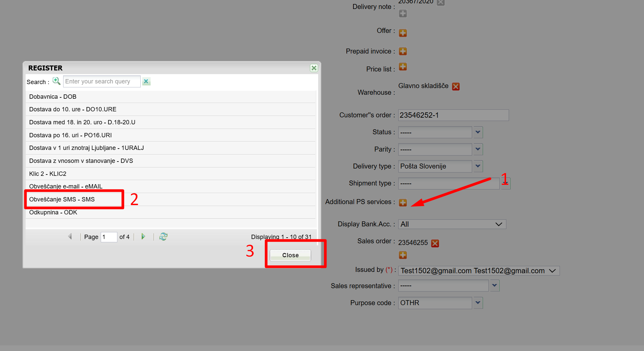Select Obveščanje e-mail - eMAIL row

pos(171,186)
